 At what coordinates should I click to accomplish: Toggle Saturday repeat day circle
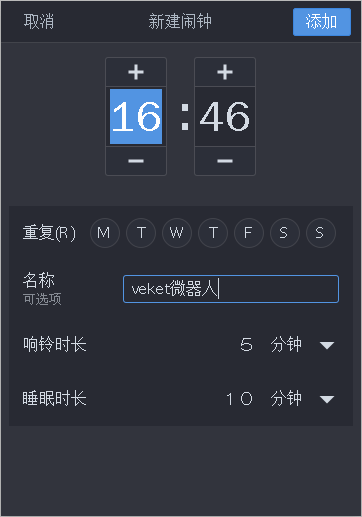tap(285, 233)
